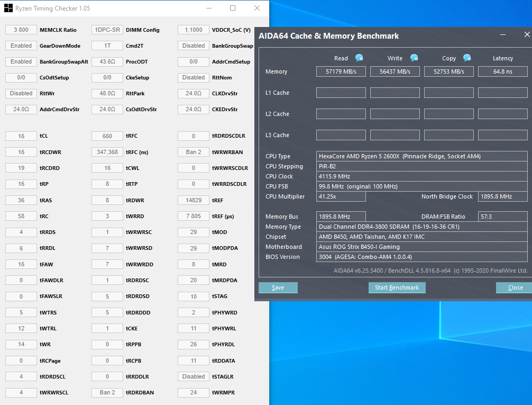
Task: Click the tRC value 58
Action: [21, 216]
